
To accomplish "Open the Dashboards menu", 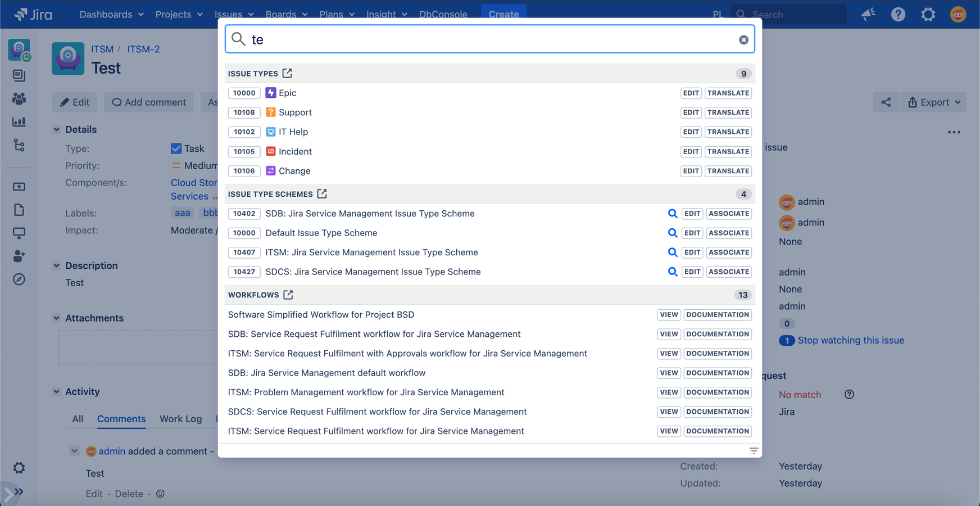I will (111, 14).
